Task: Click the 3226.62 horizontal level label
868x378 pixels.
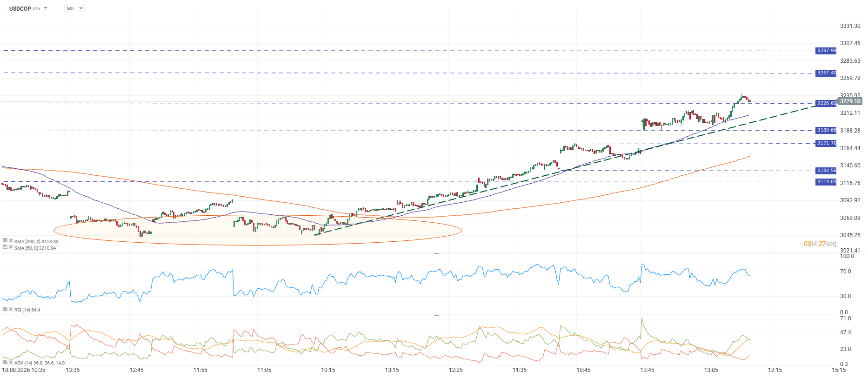Action: (x=826, y=103)
